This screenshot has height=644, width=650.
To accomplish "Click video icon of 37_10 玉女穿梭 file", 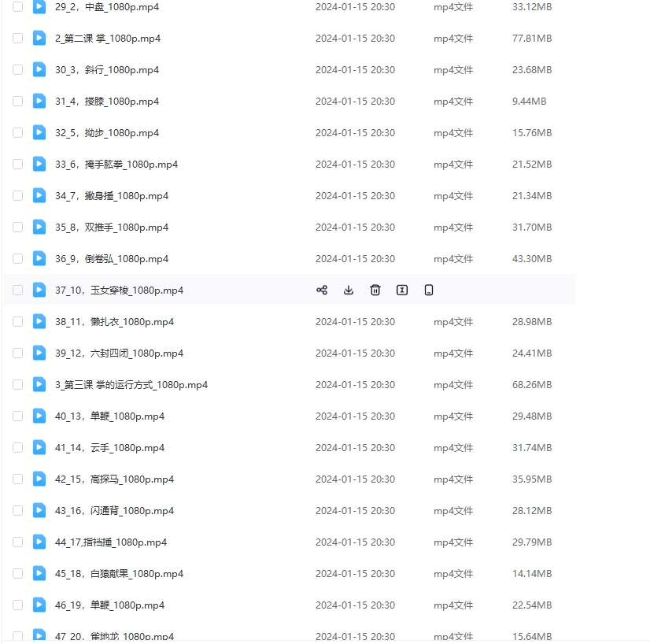I will coord(39,290).
